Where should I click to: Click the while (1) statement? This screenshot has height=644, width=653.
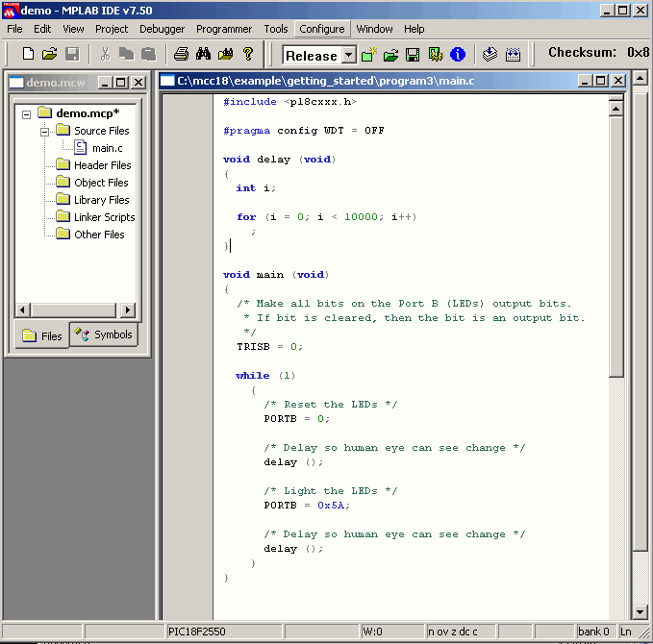point(265,376)
